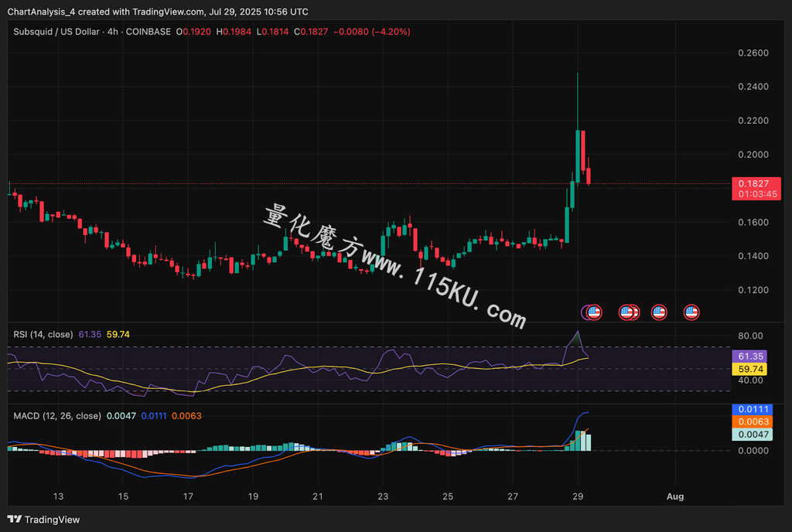Click the 0.2600 price scale label
Image resolution: width=792 pixels, height=532 pixels.
tap(753, 53)
